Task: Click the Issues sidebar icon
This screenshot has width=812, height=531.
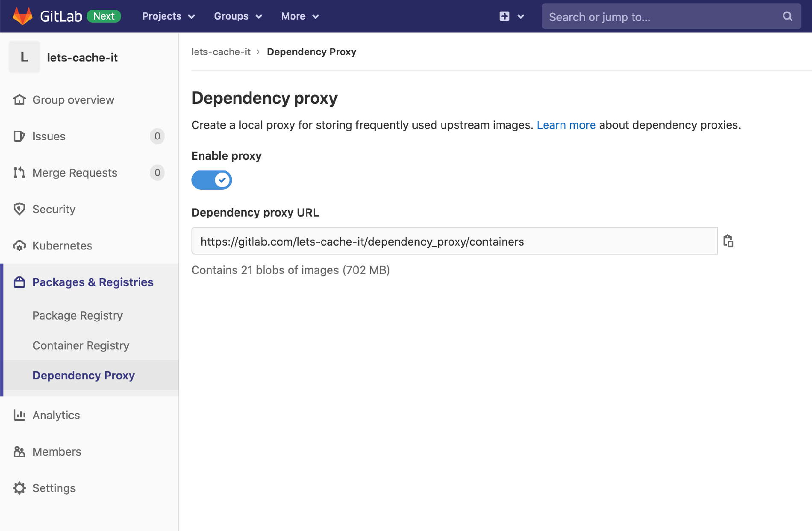Action: pyautogui.click(x=19, y=136)
